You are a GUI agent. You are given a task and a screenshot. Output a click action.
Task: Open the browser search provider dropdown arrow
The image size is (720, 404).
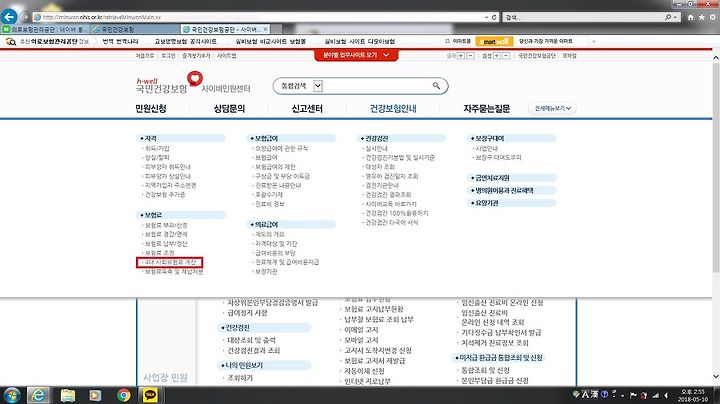[x=675, y=17]
